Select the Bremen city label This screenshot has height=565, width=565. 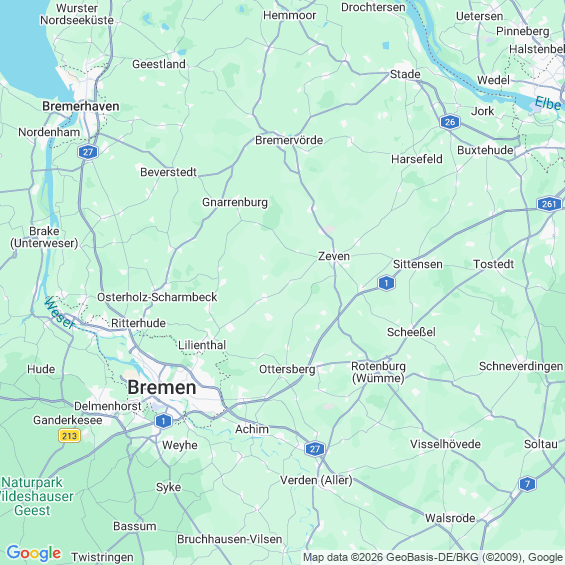coord(162,387)
